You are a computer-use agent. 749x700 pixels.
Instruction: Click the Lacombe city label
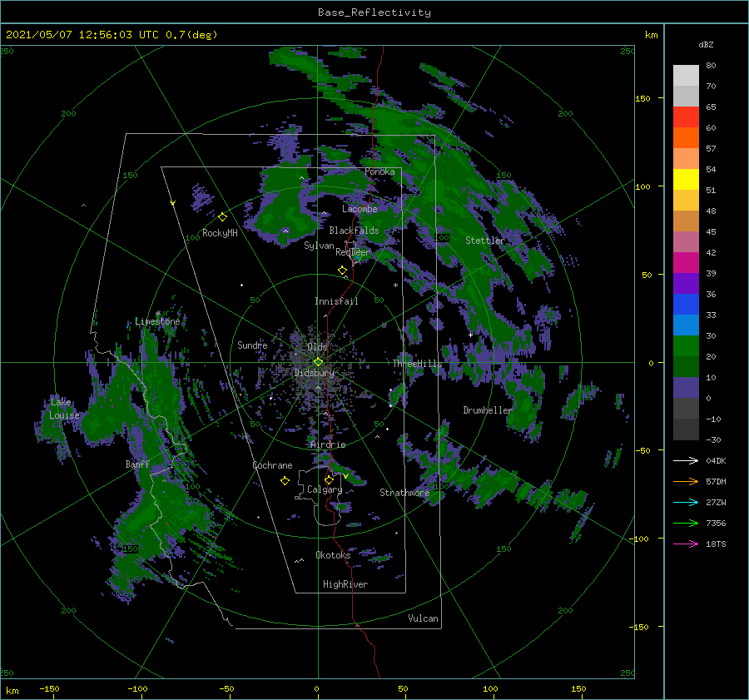pyautogui.click(x=360, y=209)
